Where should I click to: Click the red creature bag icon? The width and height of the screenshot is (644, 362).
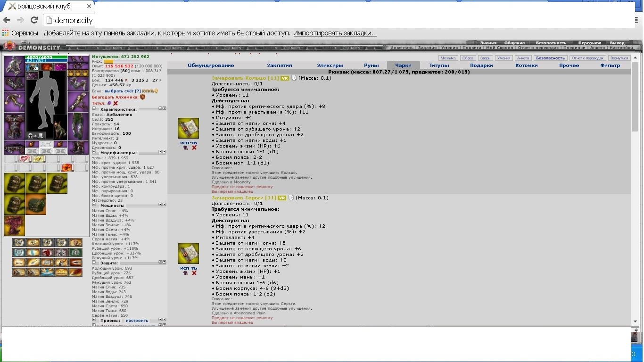(x=14, y=225)
